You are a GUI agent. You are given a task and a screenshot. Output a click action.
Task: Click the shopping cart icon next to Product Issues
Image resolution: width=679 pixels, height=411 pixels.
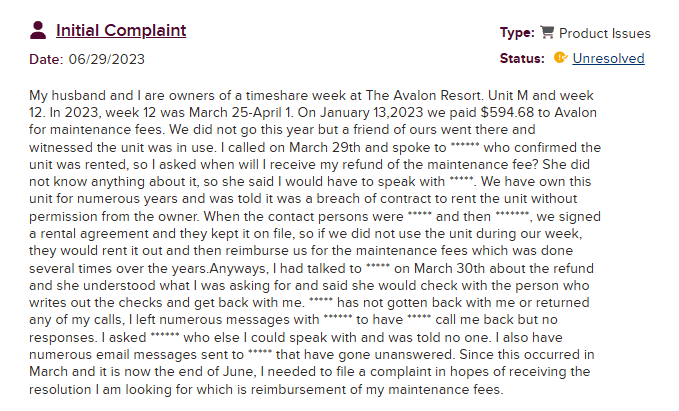(x=547, y=33)
